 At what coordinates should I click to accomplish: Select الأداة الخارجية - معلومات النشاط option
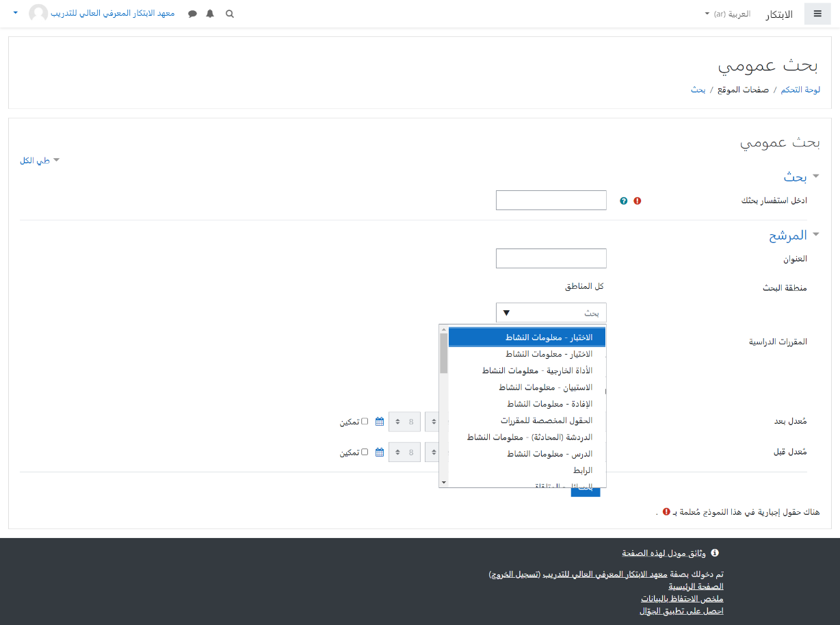[537, 370]
